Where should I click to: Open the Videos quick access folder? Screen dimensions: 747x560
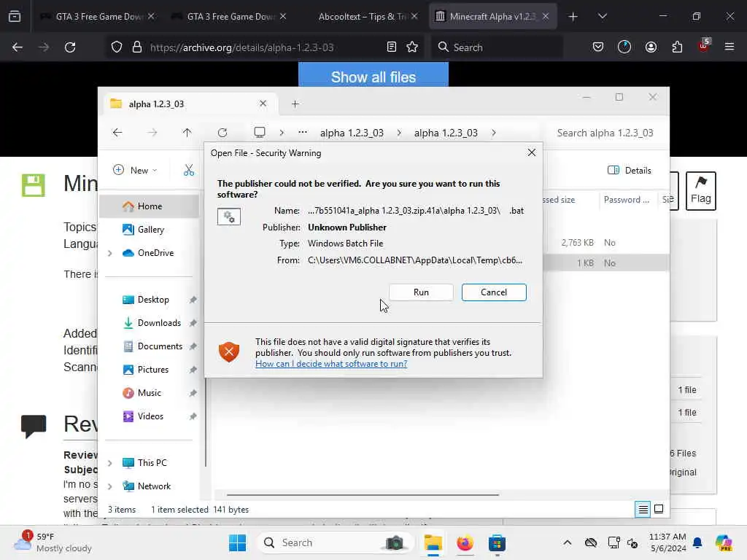coord(150,416)
